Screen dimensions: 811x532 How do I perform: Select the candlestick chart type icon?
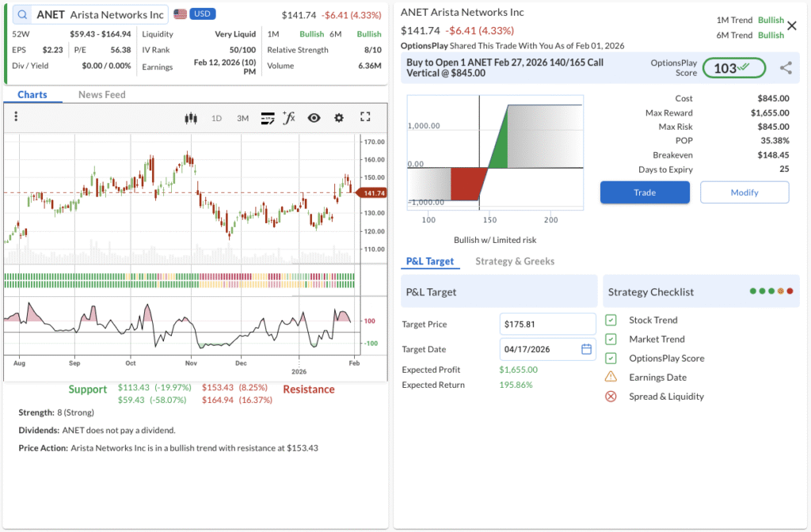click(190, 118)
